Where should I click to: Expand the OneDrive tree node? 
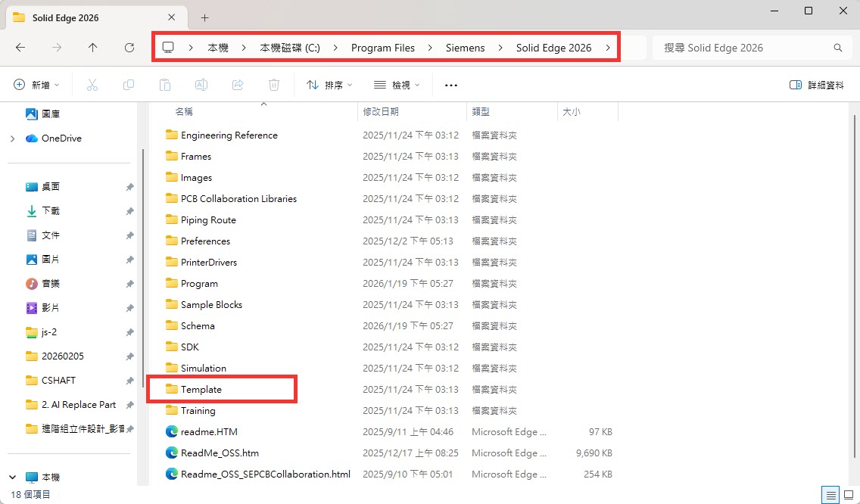click(x=12, y=138)
